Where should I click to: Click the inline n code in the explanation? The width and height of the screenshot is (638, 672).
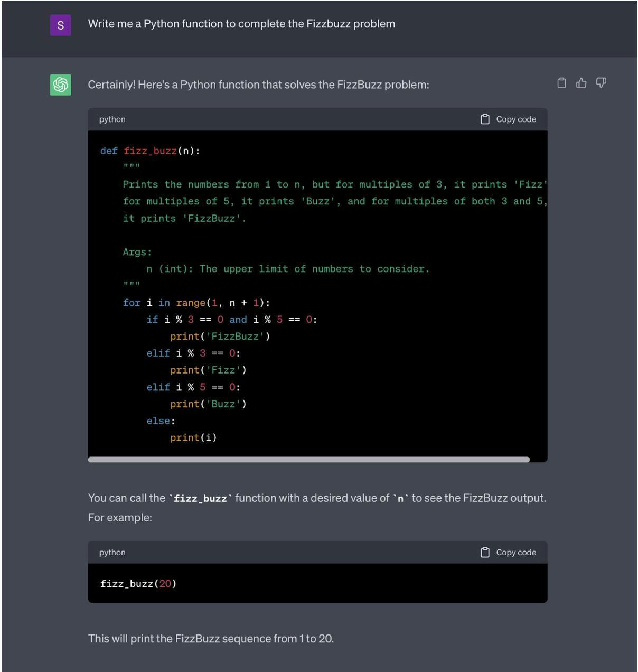pos(400,498)
